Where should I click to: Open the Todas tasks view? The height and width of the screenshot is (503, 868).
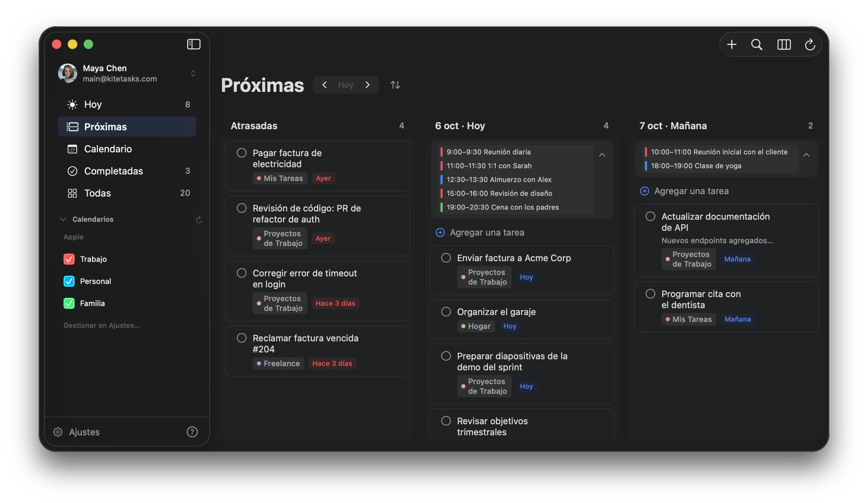coord(127,193)
